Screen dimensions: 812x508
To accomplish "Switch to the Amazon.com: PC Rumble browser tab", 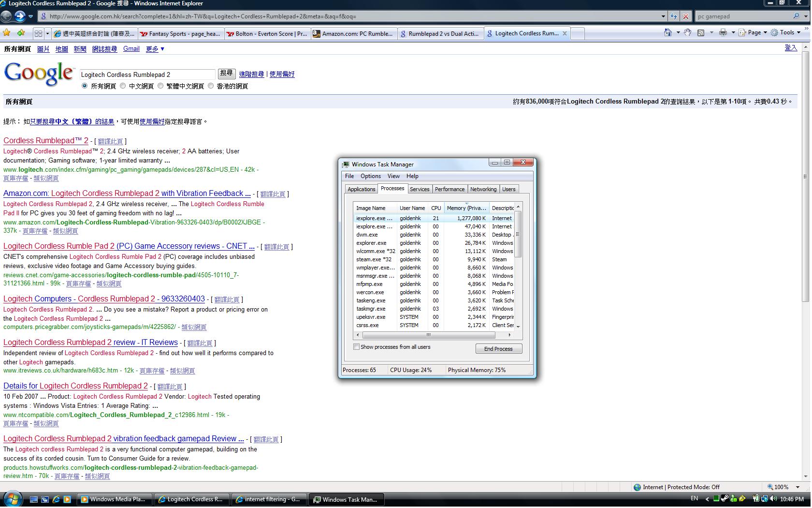I will tap(353, 34).
